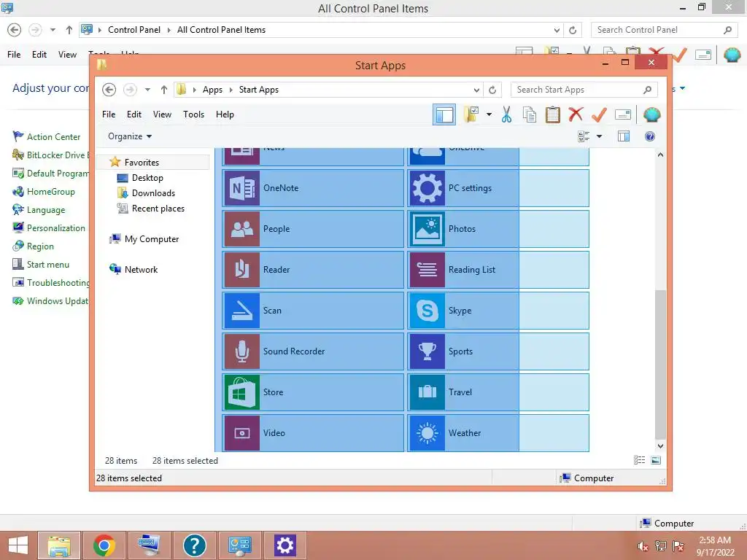Select Network in navigation pane
This screenshot has height=560, width=747.
pyautogui.click(x=141, y=270)
